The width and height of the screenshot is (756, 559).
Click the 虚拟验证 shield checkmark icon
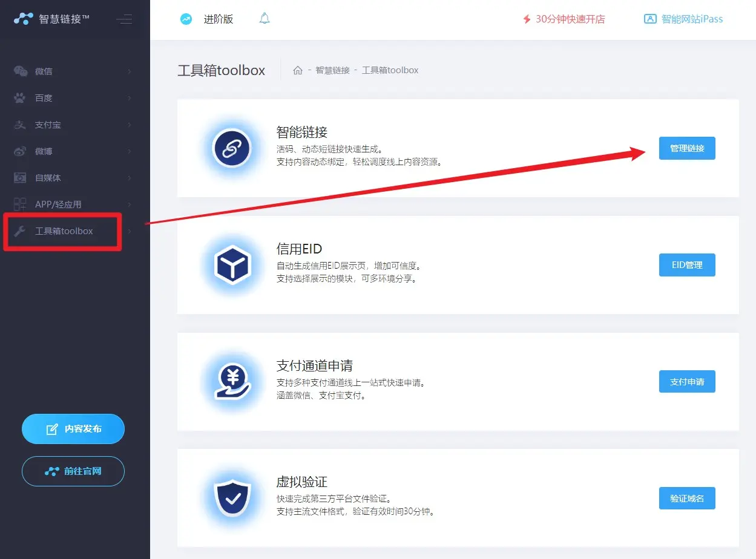pyautogui.click(x=232, y=499)
